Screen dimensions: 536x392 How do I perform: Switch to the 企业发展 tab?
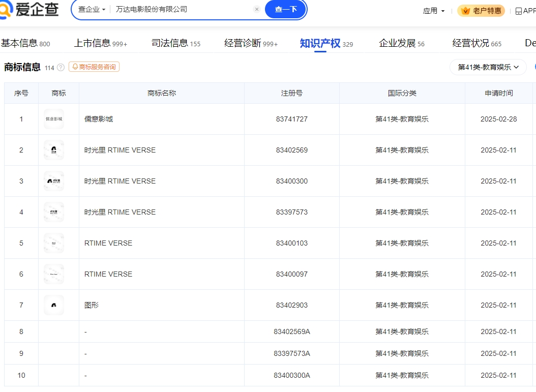[x=402, y=43]
